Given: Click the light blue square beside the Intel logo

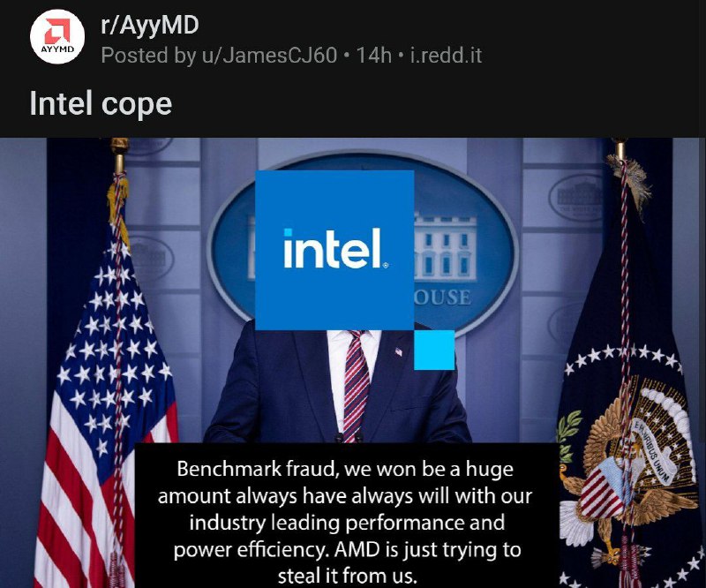Looking at the screenshot, I should (434, 350).
